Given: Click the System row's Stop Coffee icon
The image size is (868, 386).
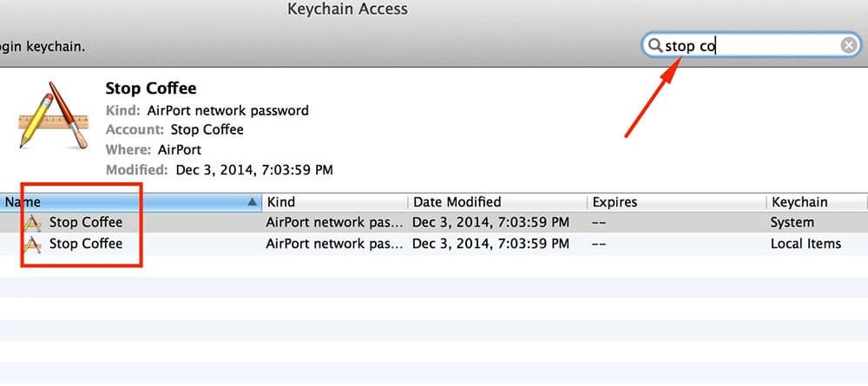Looking at the screenshot, I should pyautogui.click(x=32, y=222).
